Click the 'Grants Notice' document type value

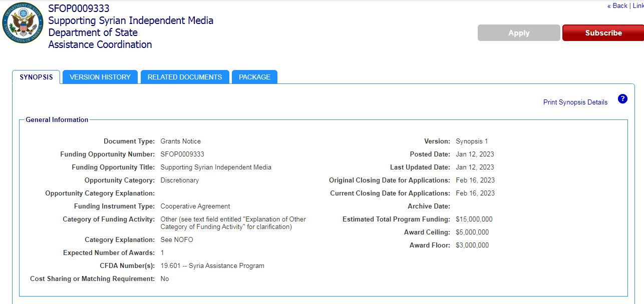[181, 141]
